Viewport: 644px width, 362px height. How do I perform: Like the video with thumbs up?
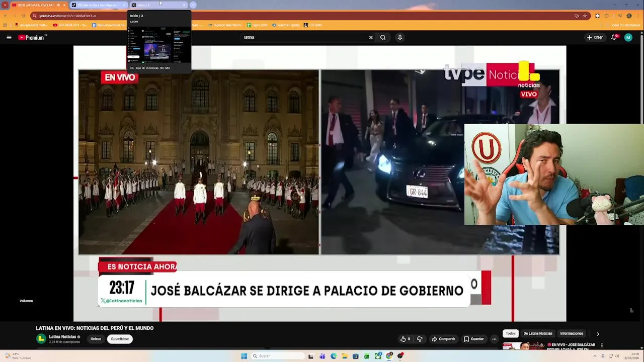405,339
